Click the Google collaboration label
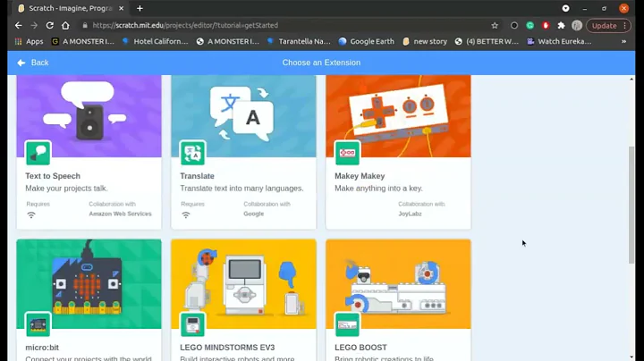Viewport: 644px width, 361px height. click(x=253, y=214)
